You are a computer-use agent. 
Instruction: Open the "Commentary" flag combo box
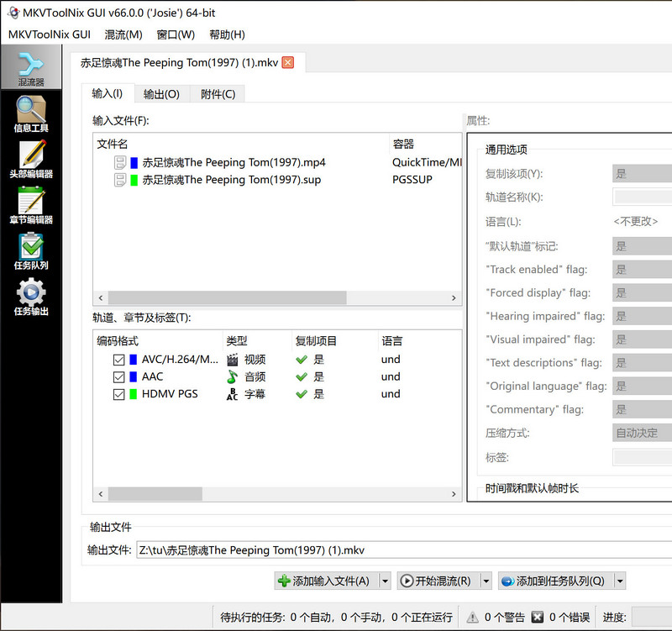pos(642,409)
